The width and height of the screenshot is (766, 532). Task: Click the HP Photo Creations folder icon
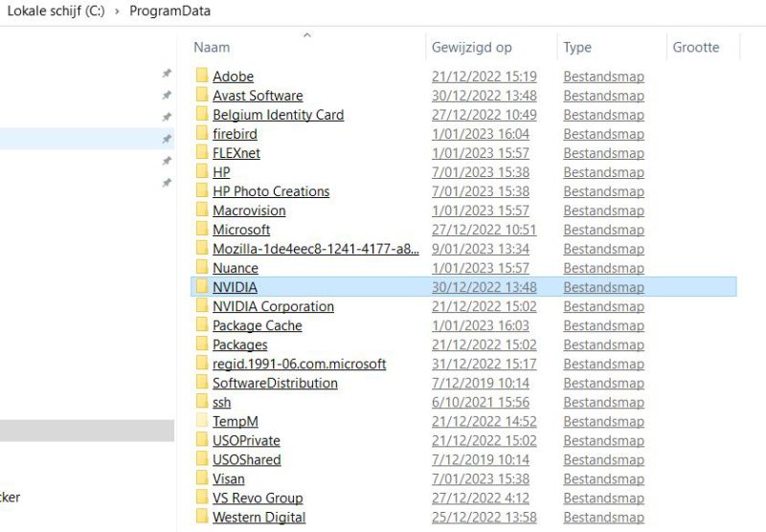pyautogui.click(x=202, y=191)
